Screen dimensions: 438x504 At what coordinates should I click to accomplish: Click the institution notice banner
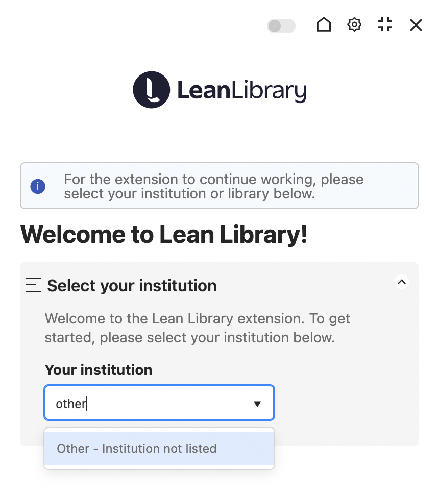pyautogui.click(x=219, y=186)
